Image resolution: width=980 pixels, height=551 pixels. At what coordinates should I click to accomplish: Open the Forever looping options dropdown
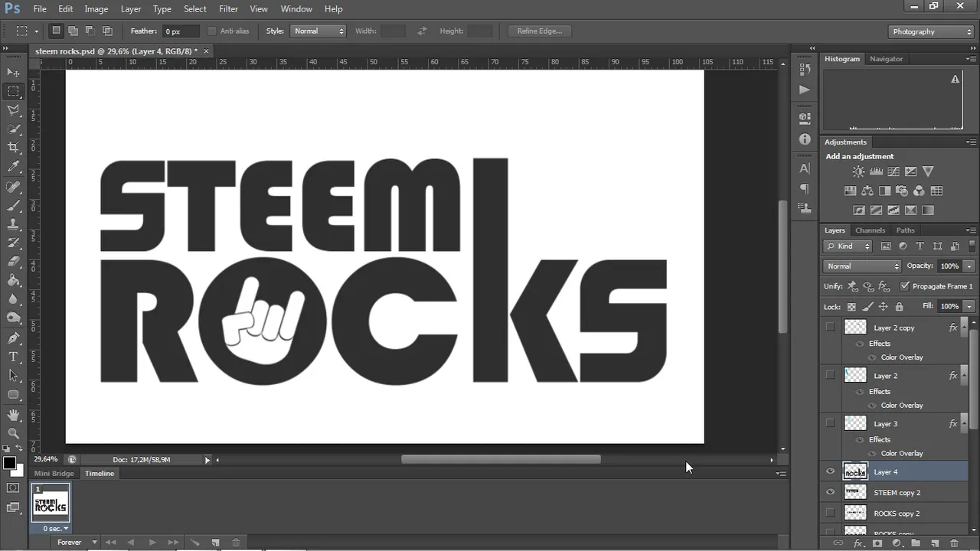[x=78, y=543]
